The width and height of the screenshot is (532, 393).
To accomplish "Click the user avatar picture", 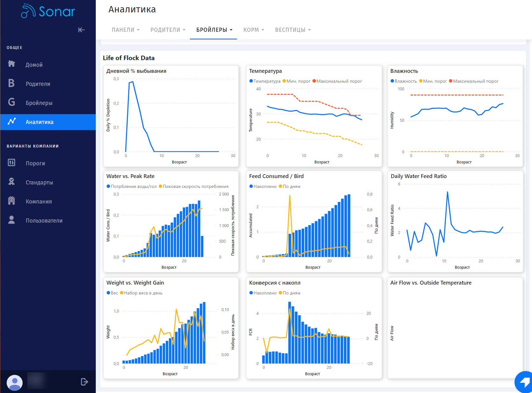I will [15, 383].
